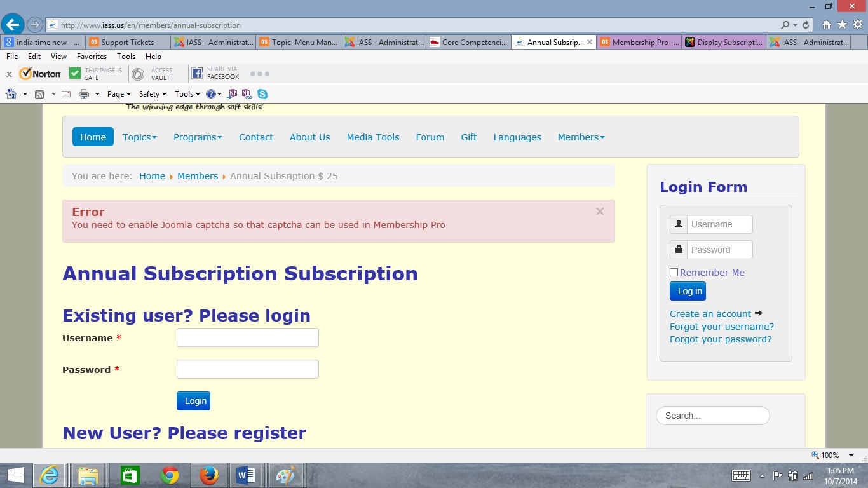Switch to the Support Tickets tab

tap(128, 43)
